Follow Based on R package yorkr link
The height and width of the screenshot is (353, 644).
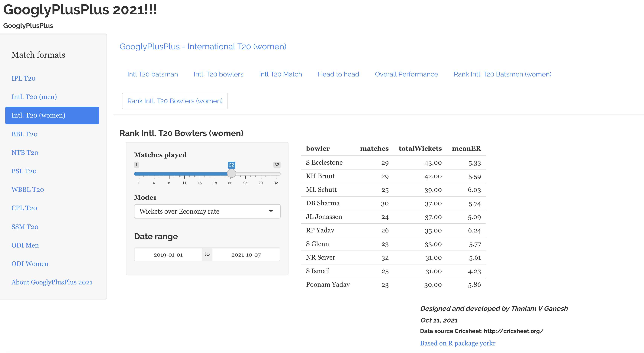pyautogui.click(x=458, y=343)
